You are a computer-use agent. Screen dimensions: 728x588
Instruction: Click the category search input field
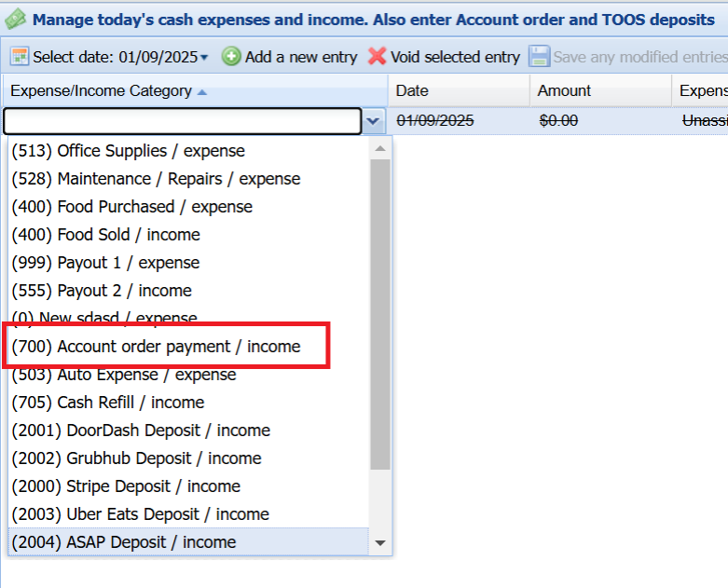tap(182, 121)
